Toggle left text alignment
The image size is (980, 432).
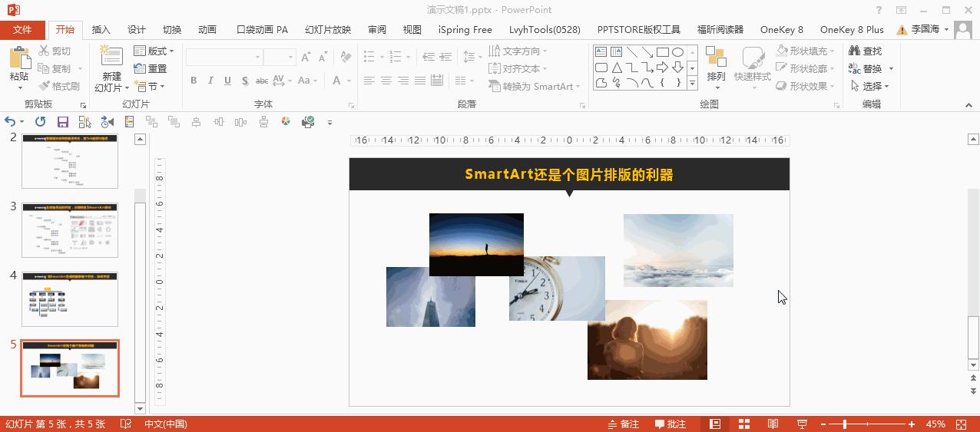pyautogui.click(x=369, y=81)
